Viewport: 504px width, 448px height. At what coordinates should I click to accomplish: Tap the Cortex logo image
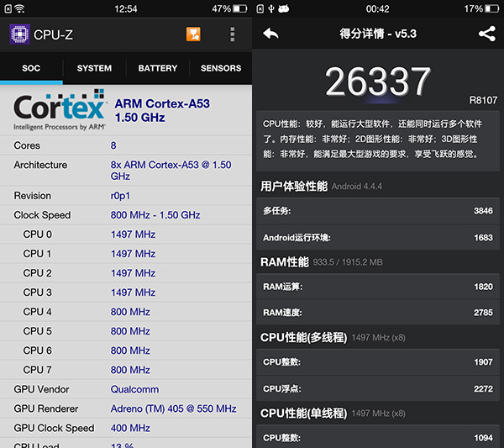click(60, 109)
